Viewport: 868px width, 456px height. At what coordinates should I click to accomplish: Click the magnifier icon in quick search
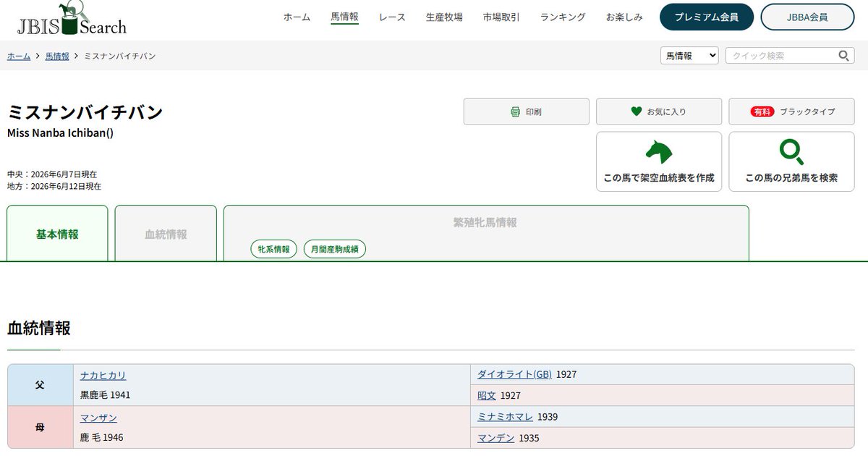[843, 56]
